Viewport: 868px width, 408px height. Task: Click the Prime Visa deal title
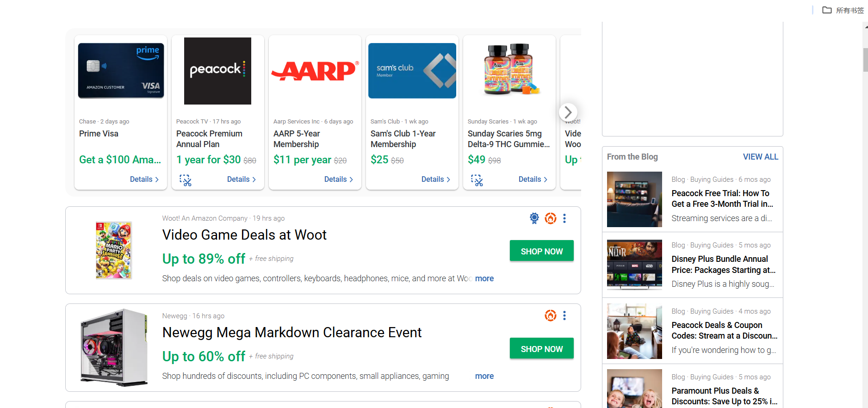click(99, 134)
